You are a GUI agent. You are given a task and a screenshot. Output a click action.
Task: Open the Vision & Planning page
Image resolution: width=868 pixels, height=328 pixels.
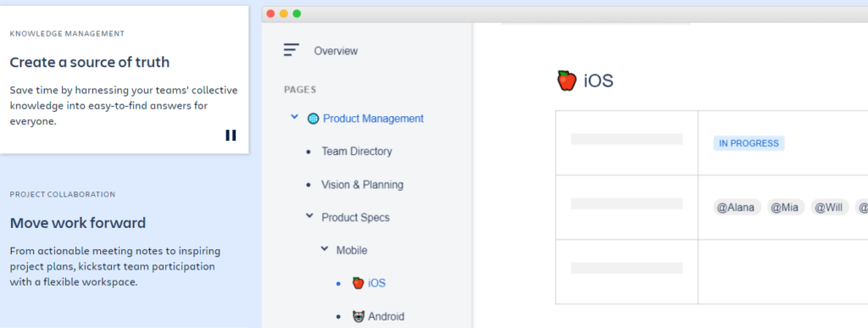[362, 184]
